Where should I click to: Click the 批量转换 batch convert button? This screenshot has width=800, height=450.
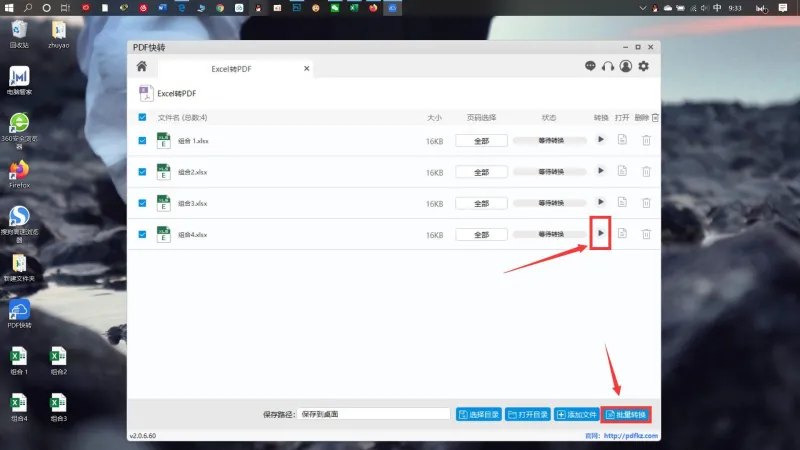(626, 414)
